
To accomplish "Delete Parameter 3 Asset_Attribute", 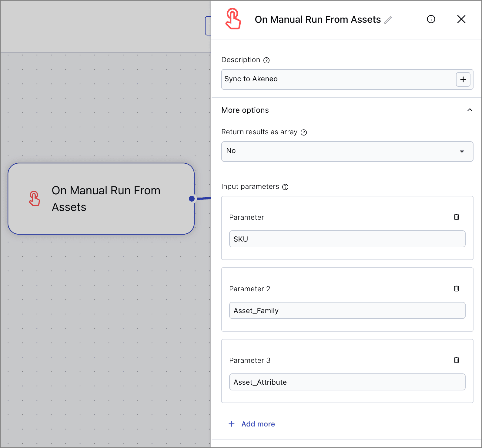I will click(x=456, y=360).
